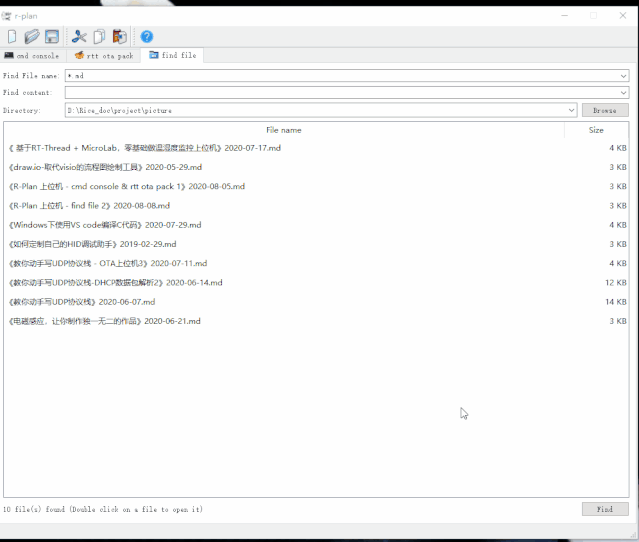
Task: Click the Paste clipboard icon
Action: [120, 37]
